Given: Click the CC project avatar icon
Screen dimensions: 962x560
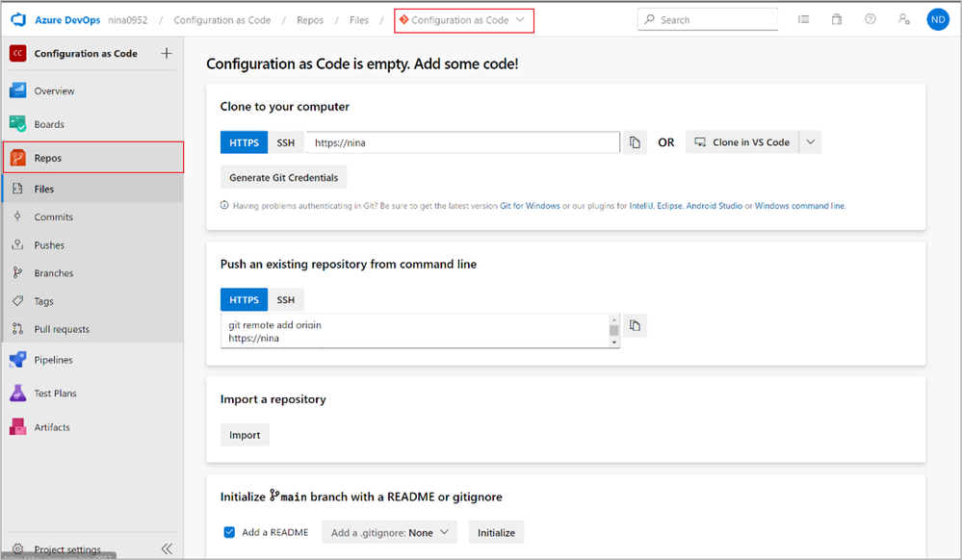Looking at the screenshot, I should pyautogui.click(x=17, y=53).
